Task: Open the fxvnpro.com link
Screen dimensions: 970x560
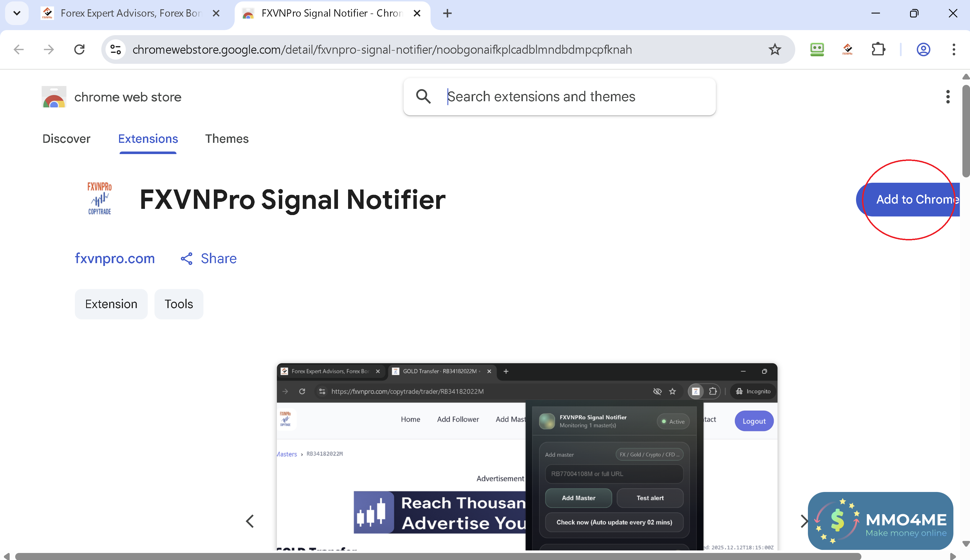Action: 115,258
